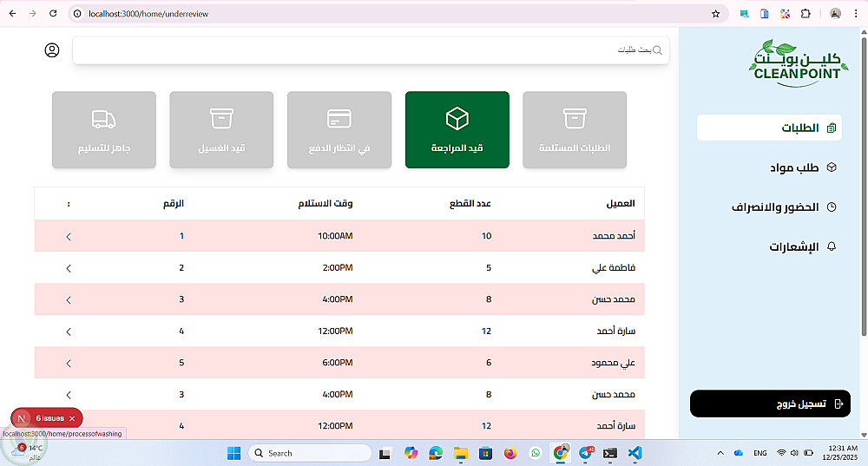Click the الرقم column header
Viewport: 868px width, 466px height.
(174, 204)
